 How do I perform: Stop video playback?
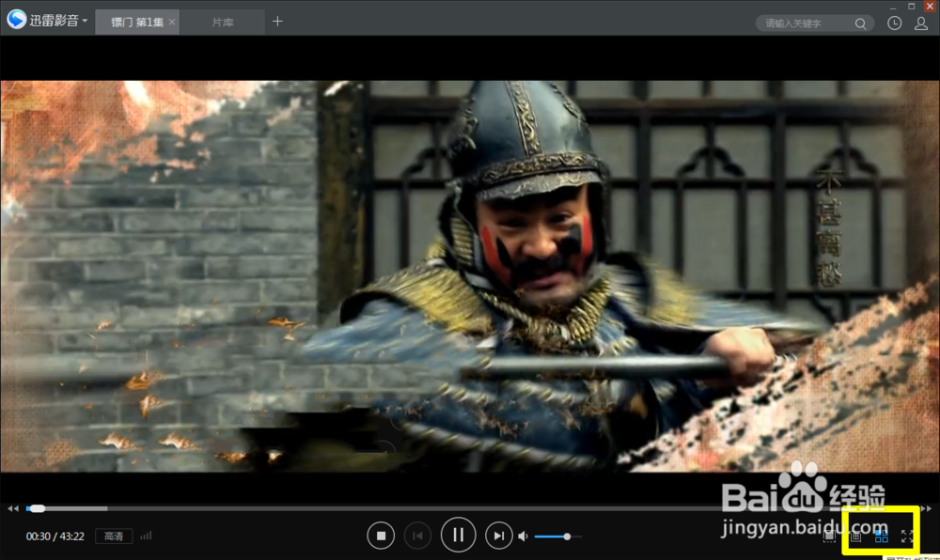[381, 536]
